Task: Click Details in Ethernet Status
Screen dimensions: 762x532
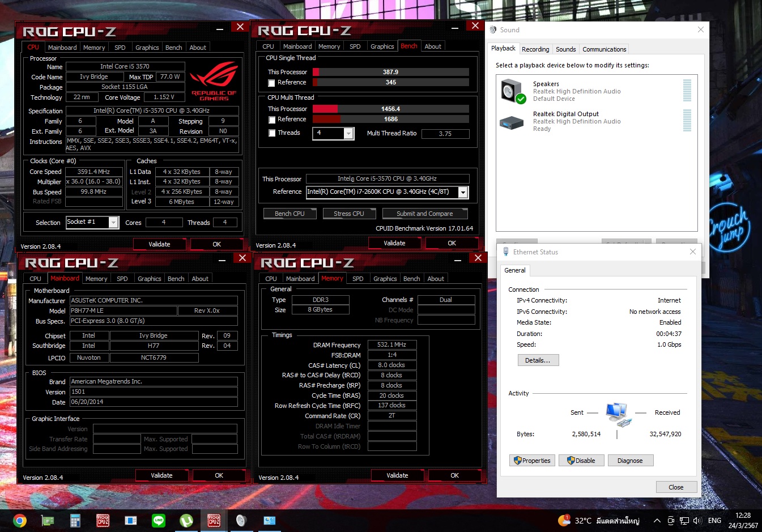Action: point(538,360)
